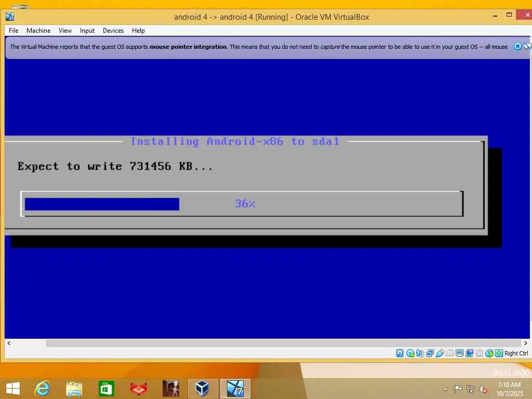Click the optical disk indicator icon
This screenshot has width=532, height=399.
pyautogui.click(x=410, y=353)
